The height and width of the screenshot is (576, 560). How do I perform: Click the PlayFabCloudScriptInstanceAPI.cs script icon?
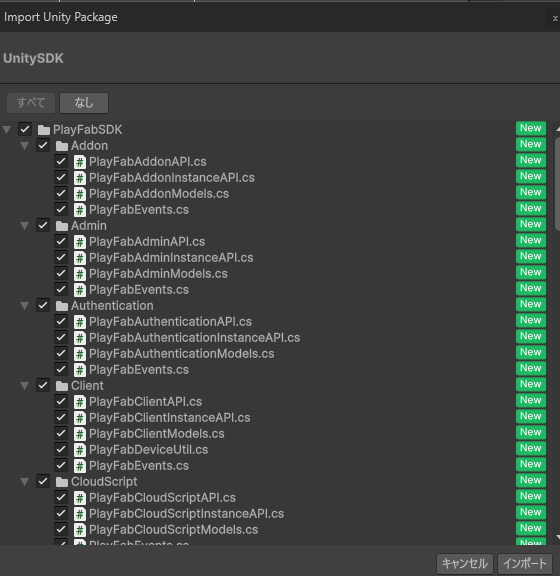(x=80, y=514)
